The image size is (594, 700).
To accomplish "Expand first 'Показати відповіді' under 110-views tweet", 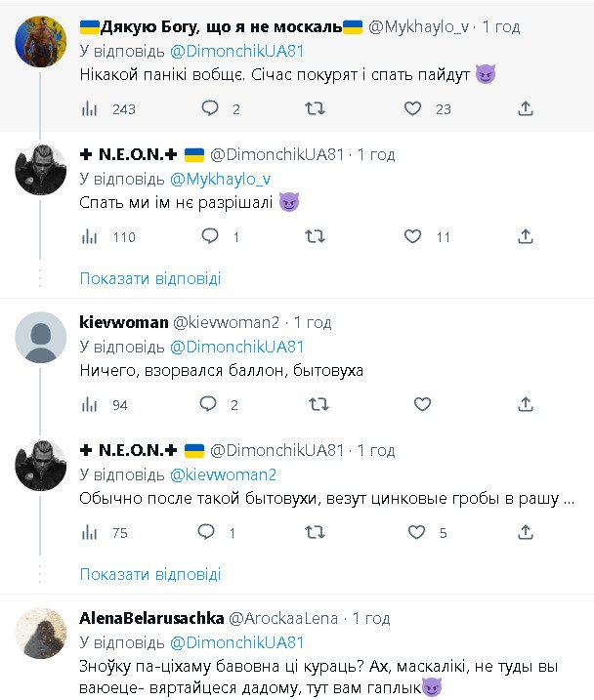I will point(150,278).
